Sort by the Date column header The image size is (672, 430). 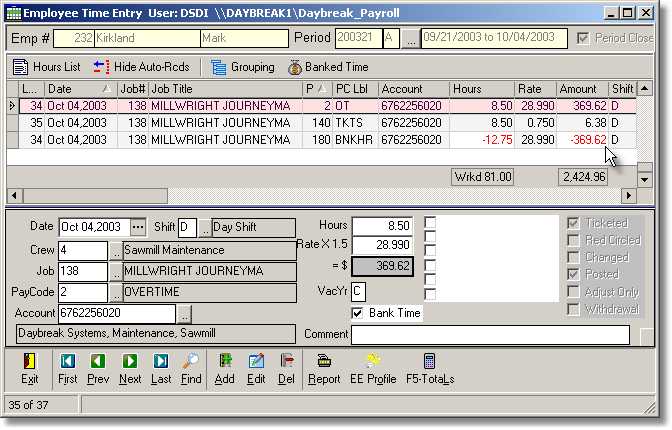[80, 89]
